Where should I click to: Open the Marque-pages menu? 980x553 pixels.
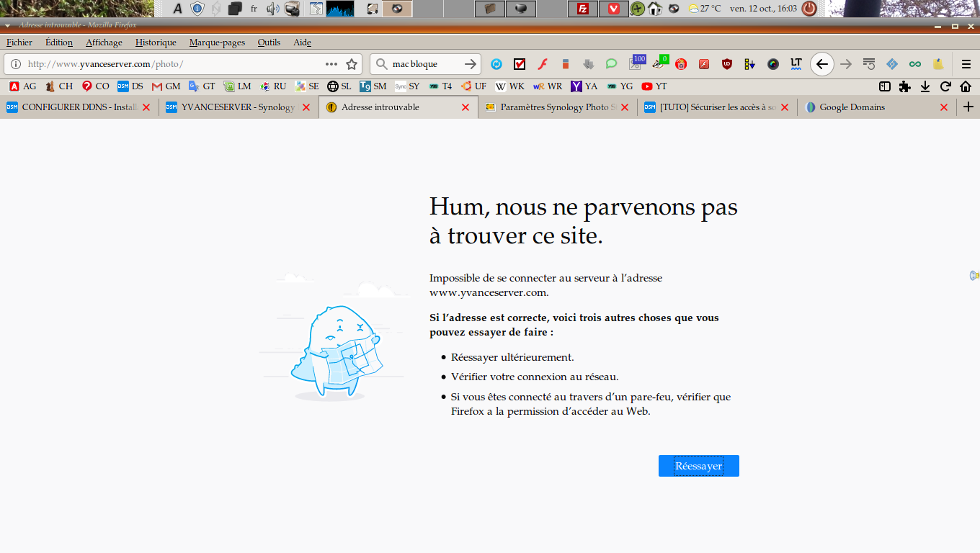217,42
